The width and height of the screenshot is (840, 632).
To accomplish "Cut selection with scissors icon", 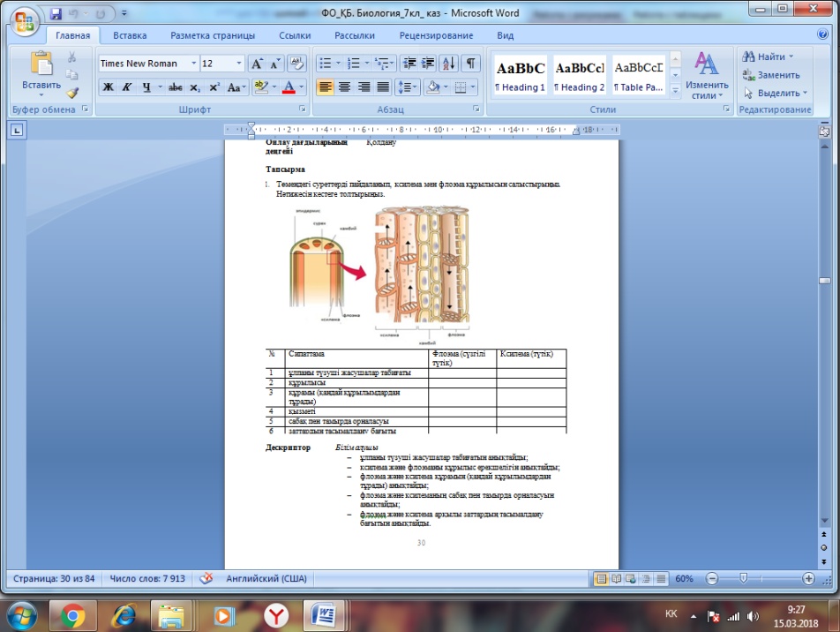I will pyautogui.click(x=71, y=56).
